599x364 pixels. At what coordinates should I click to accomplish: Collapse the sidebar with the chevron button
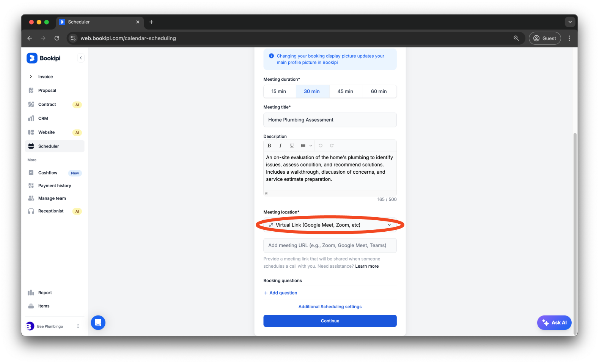[81, 58]
